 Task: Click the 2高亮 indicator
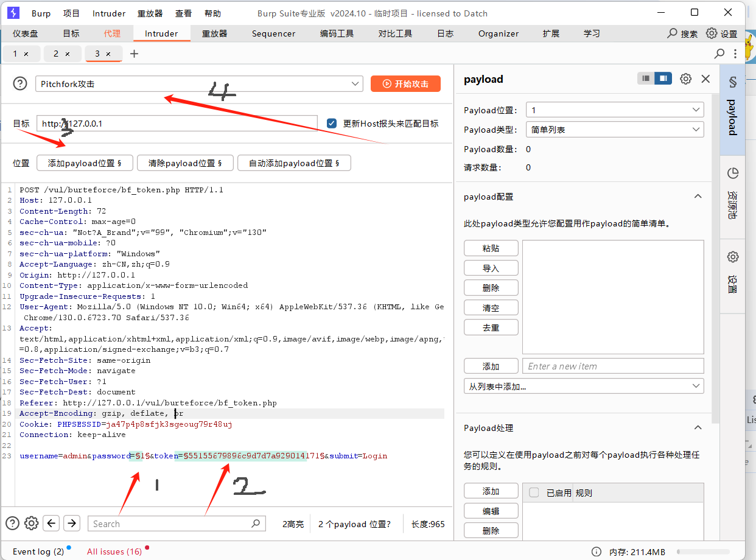[x=293, y=523]
